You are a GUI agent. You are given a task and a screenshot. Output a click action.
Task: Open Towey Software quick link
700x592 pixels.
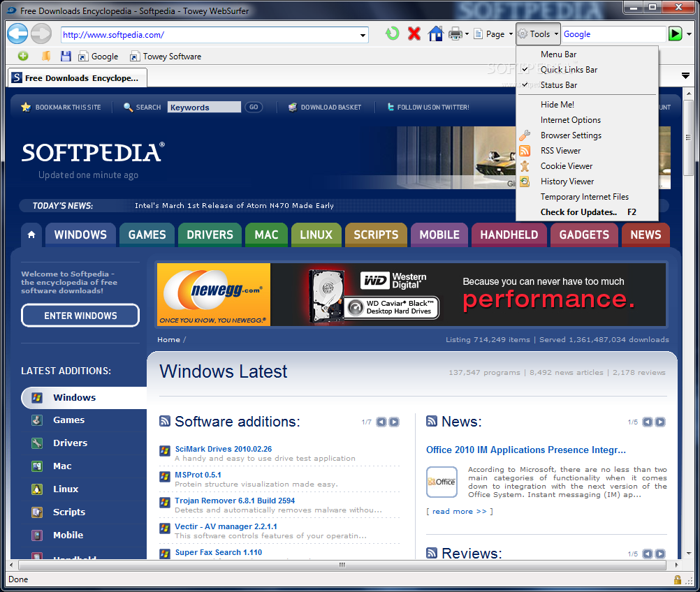pos(166,57)
